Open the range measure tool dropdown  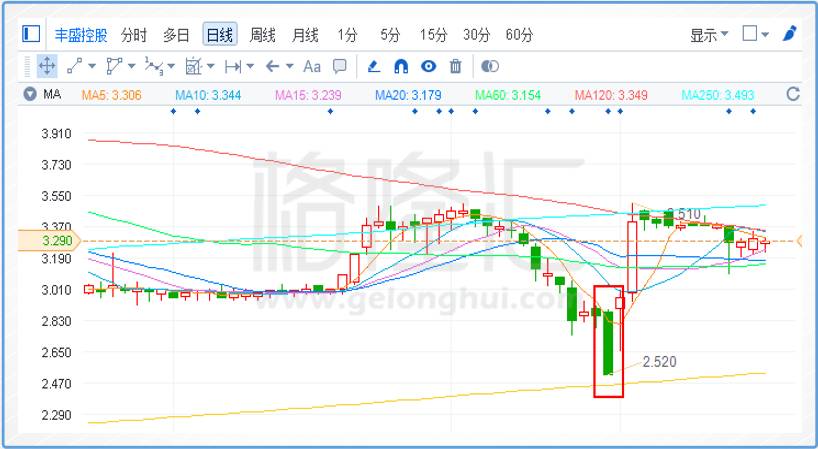coord(250,66)
